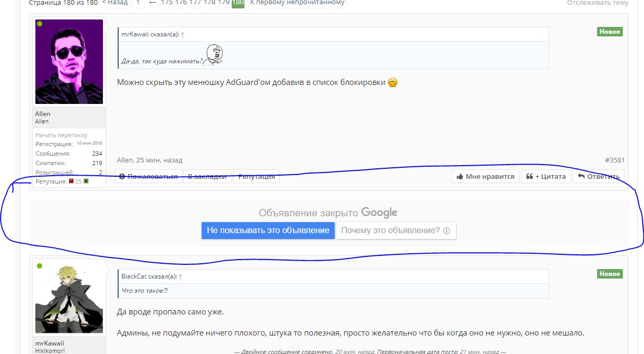Open Allen's profile via the username link
This screenshot has height=354, width=644.
(43, 114)
